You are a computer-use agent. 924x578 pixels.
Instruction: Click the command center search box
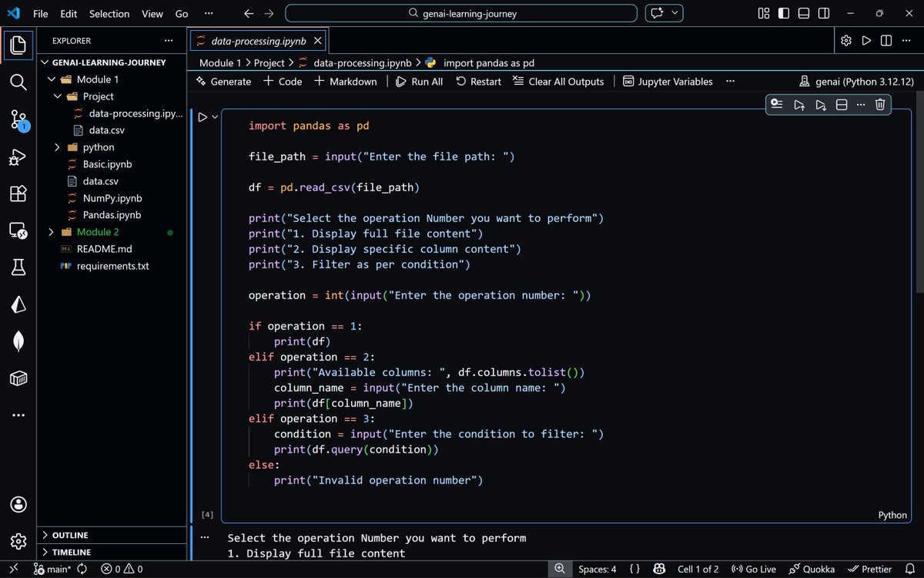[461, 14]
